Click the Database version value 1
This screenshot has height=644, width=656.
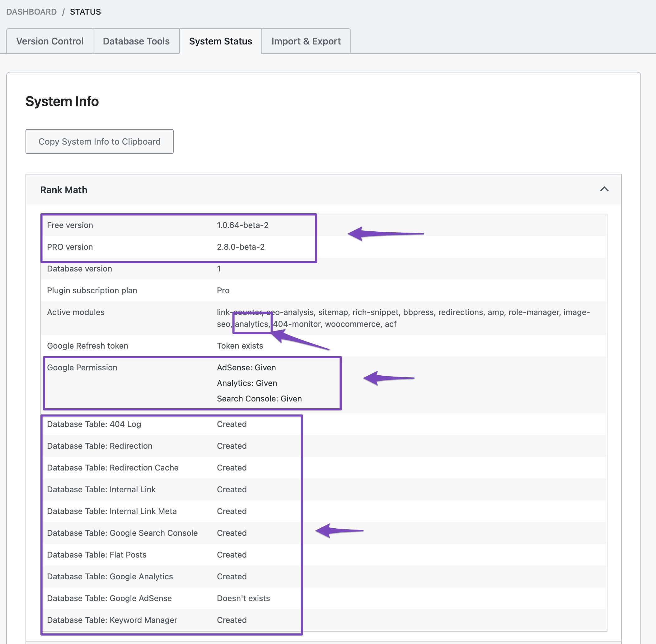219,269
